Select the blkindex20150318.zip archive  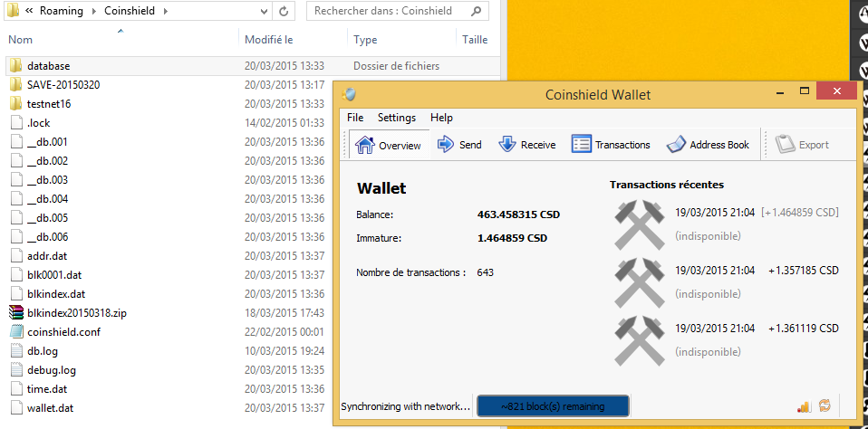(x=77, y=313)
